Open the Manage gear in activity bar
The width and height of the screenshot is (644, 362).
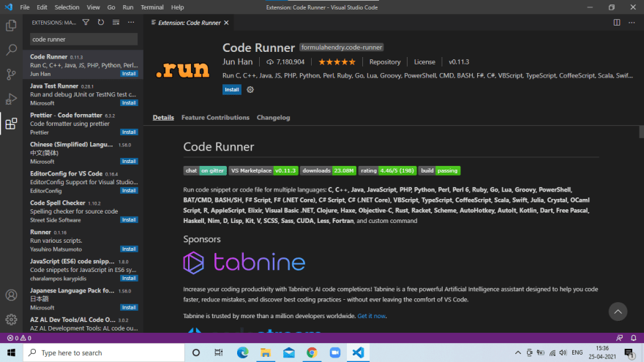coord(11,320)
